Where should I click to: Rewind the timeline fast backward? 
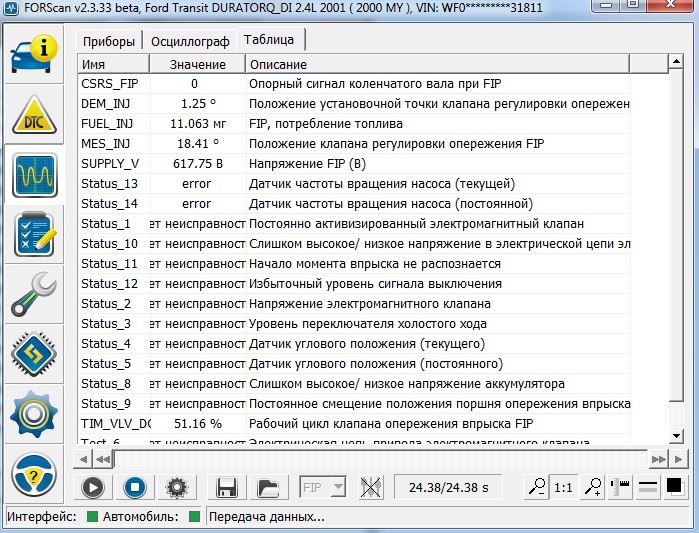103,459
